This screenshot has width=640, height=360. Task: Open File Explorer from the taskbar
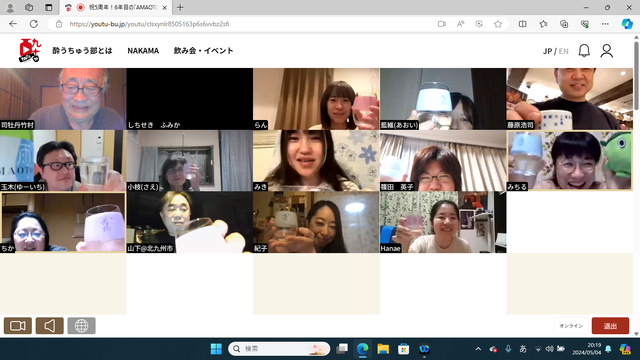point(383,349)
